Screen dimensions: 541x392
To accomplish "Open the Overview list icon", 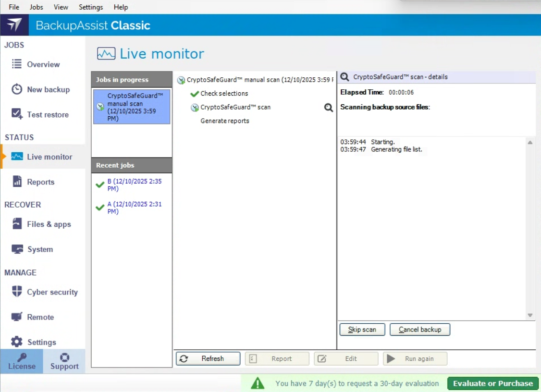I will click(x=17, y=64).
